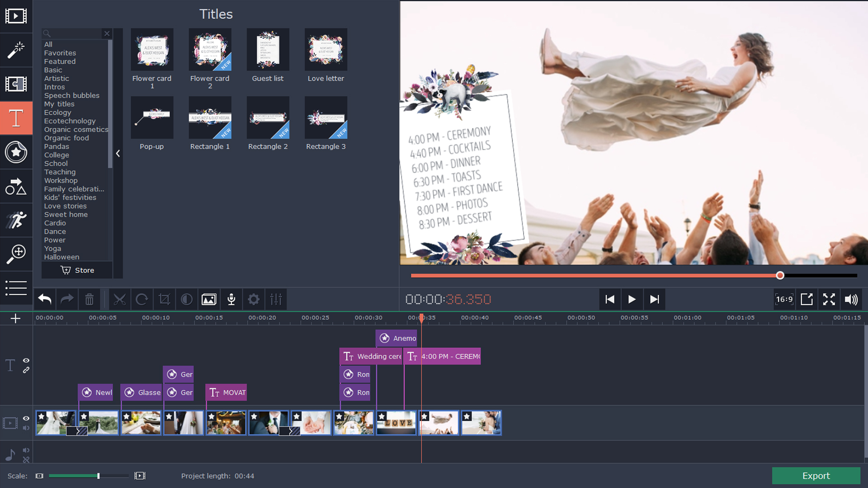Click the Export button
The image size is (868, 488).
point(816,475)
